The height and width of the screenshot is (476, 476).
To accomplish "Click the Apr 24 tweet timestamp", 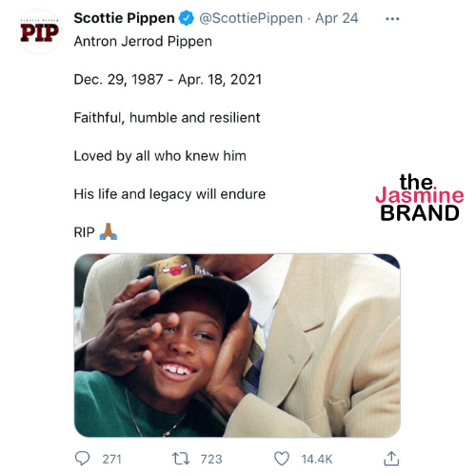I will 337,18.
